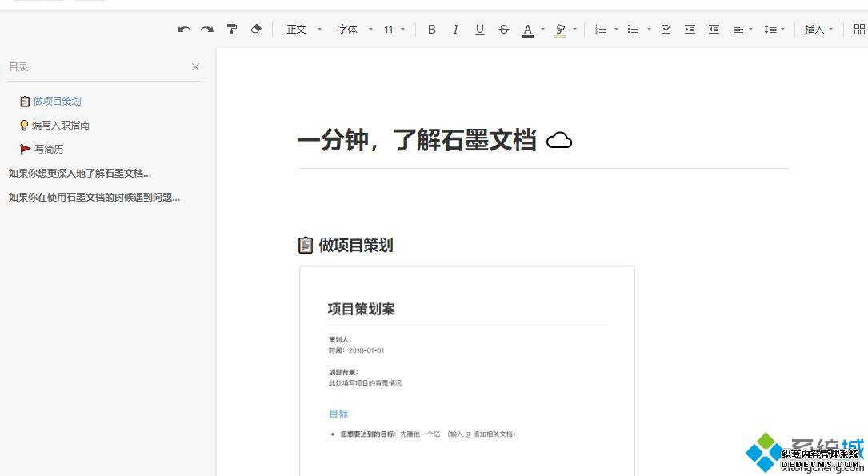Open the 插入 insert menu
This screenshot has width=868, height=476.
pos(818,30)
